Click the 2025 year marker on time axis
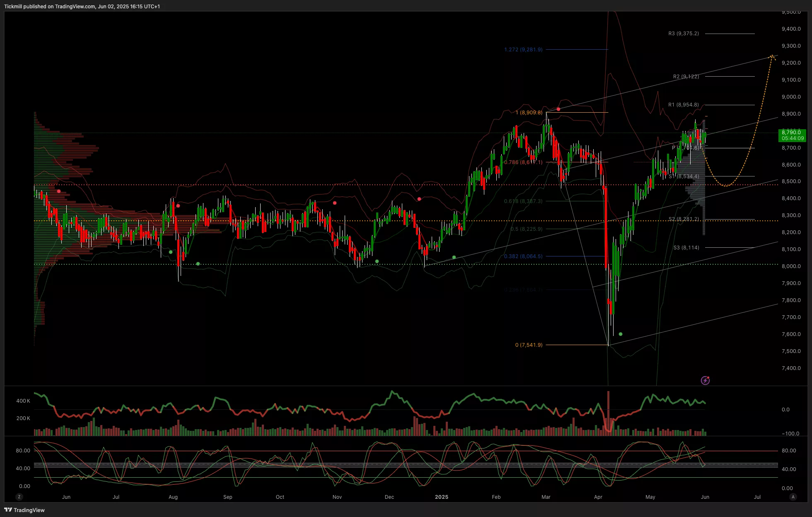 point(442,497)
